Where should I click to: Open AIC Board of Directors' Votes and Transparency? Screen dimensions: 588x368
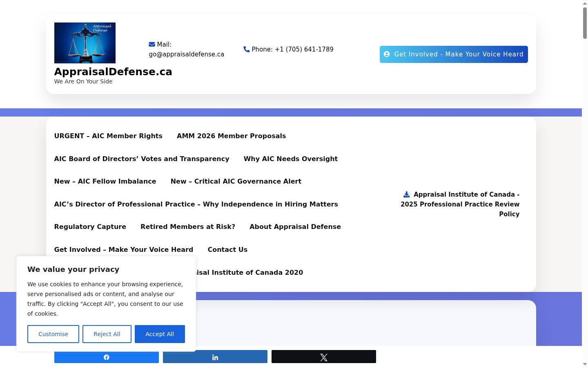click(142, 159)
